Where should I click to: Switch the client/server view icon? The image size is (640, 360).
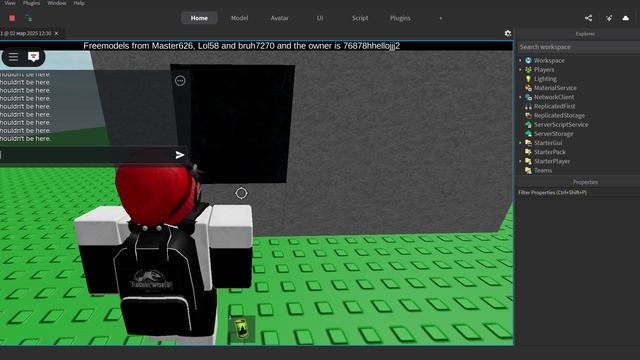(x=29, y=18)
